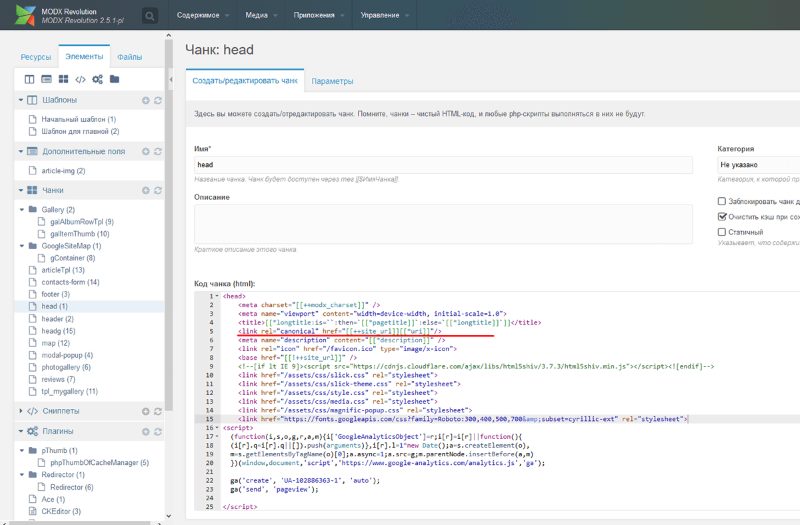Screen dimensions: 800x525
Task: Collapse the Шаблоны section
Action: click(x=21, y=100)
